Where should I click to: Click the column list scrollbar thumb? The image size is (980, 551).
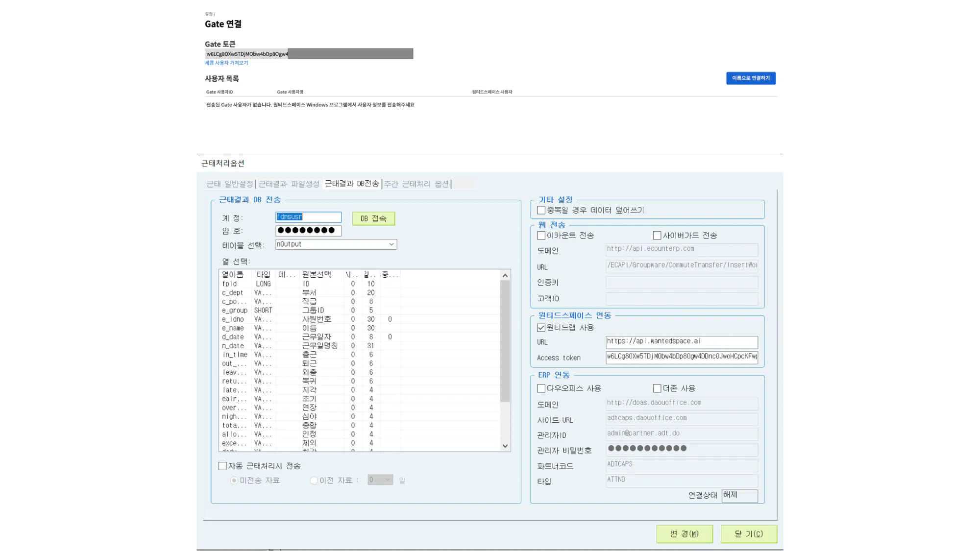coord(505,341)
